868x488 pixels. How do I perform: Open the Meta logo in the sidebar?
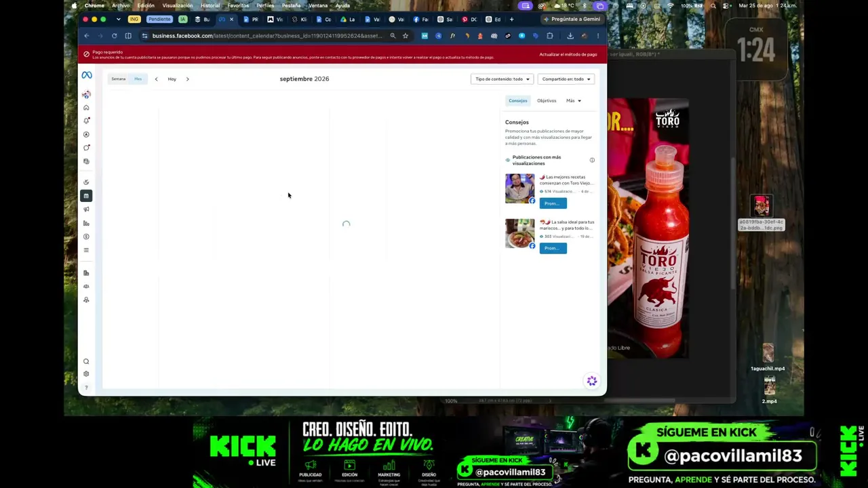(87, 75)
